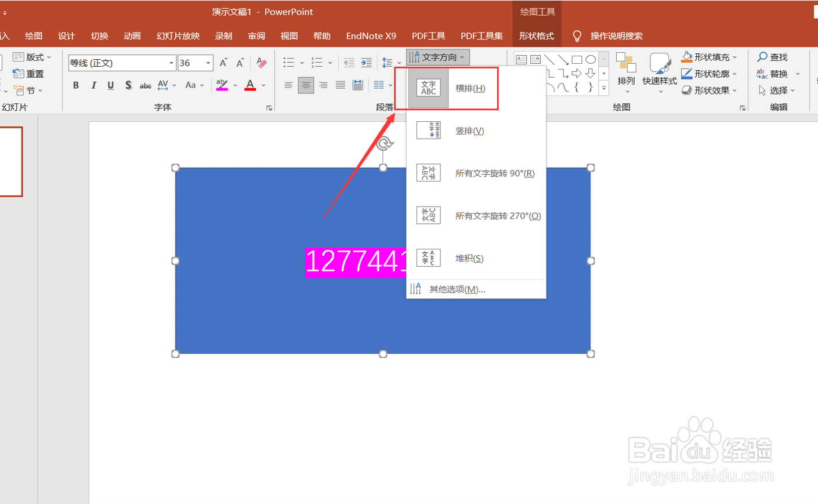The image size is (818, 504).
Task: Rotate all text 90 degrees
Action: 476,173
